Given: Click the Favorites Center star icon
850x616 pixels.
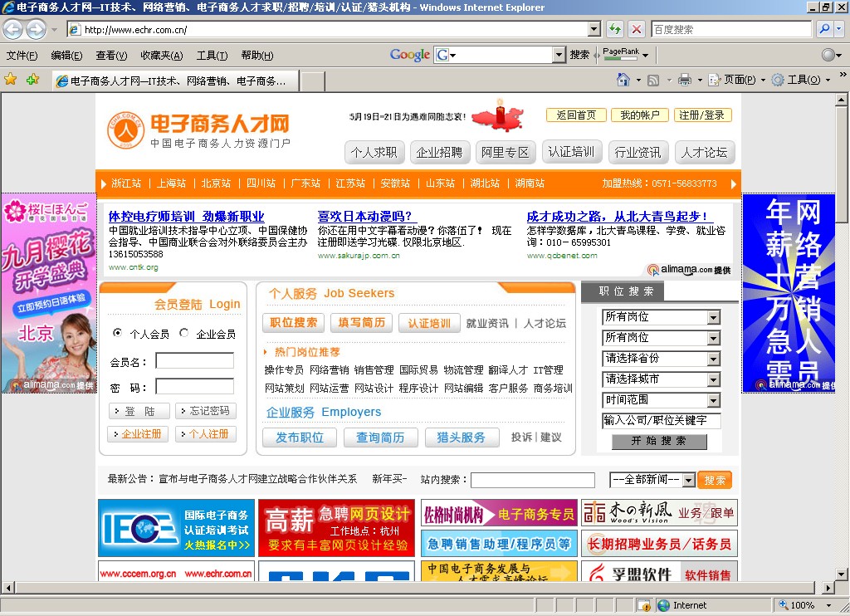Looking at the screenshot, I should [x=10, y=80].
